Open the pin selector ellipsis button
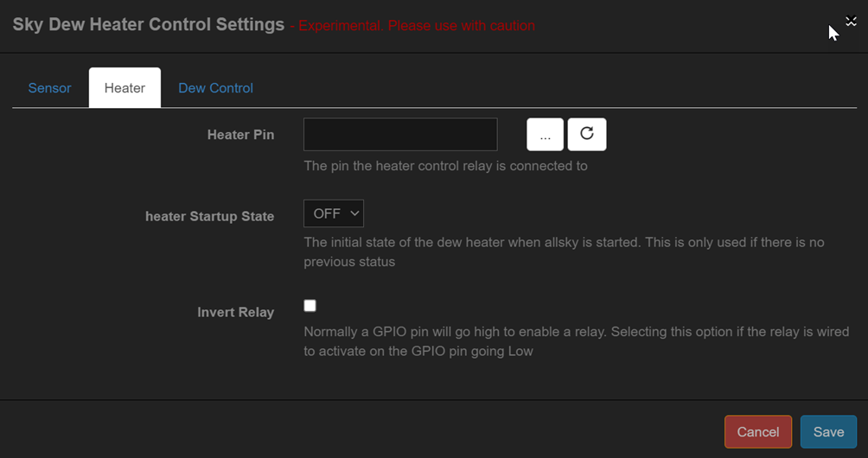The width and height of the screenshot is (868, 458). pyautogui.click(x=545, y=134)
